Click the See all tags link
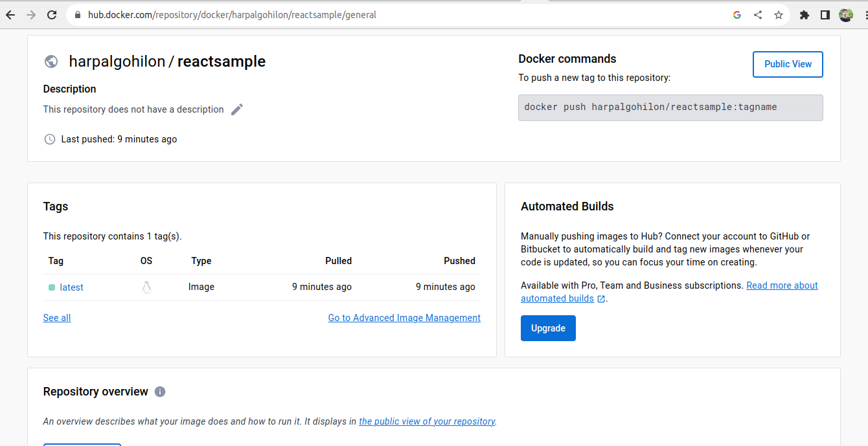The height and width of the screenshot is (446, 868). [57, 318]
